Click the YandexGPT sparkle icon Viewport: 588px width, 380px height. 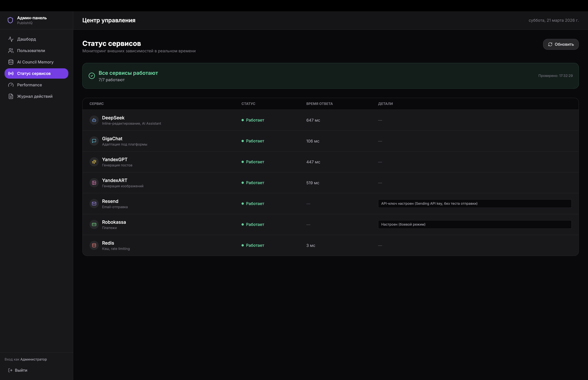tap(94, 162)
